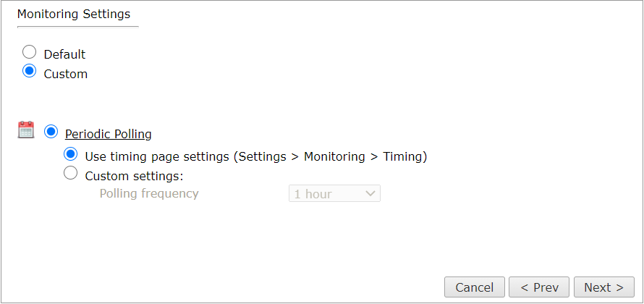Screen dimensions: 644x304
Task: Select the Default radio button
Action: pos(29,52)
